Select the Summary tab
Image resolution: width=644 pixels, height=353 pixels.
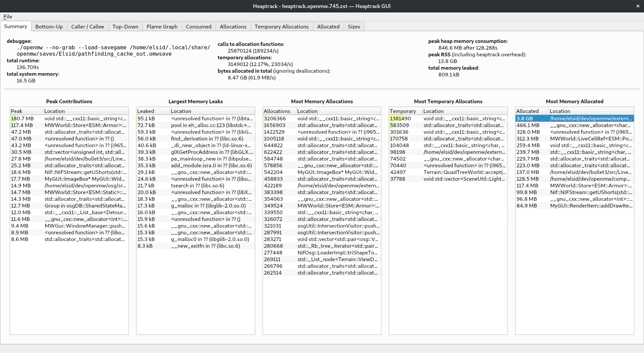click(x=15, y=26)
